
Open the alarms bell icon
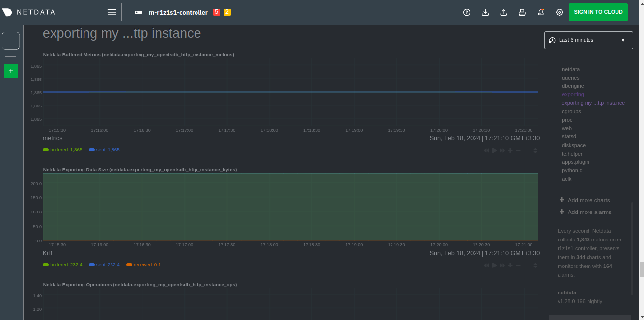tap(541, 12)
